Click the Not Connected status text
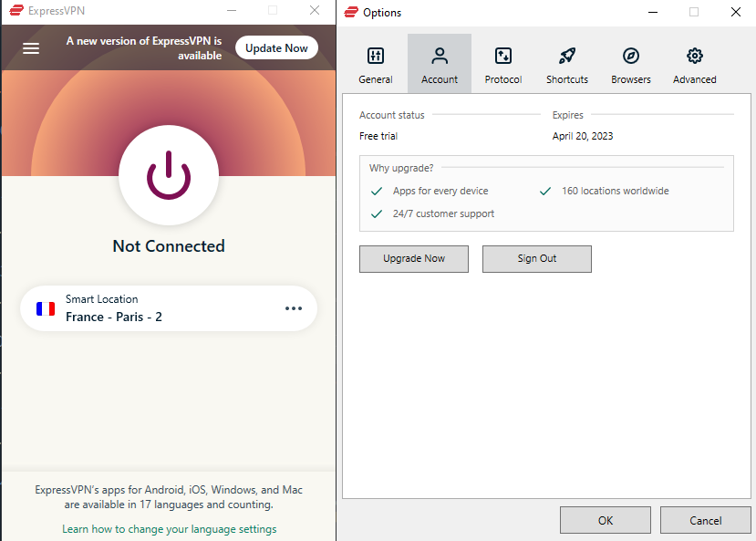756x541 pixels. coord(169,246)
